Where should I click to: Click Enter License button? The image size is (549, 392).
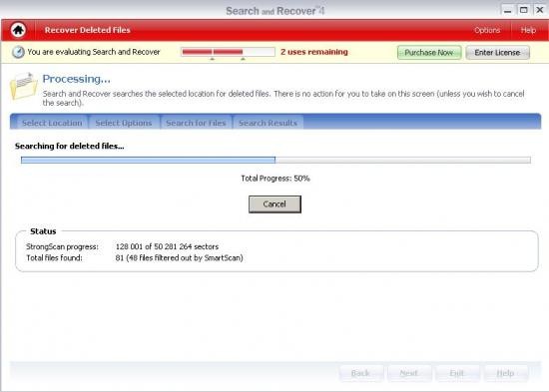click(x=497, y=53)
